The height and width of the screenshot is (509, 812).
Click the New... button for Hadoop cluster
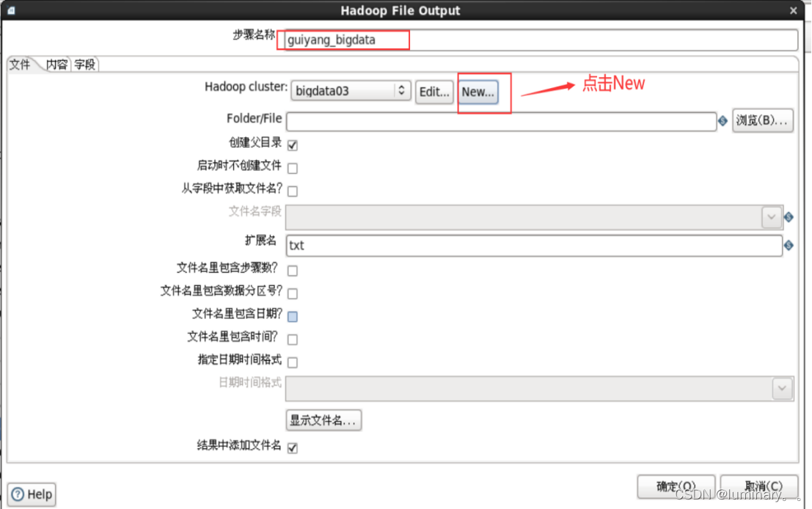tap(478, 92)
